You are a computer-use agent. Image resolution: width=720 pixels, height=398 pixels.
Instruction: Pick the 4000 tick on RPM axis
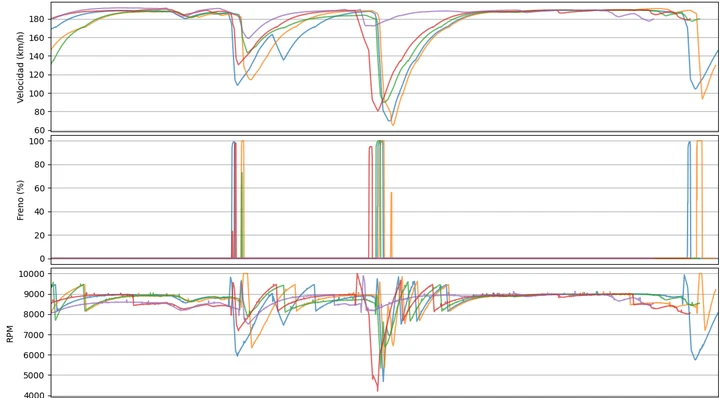click(x=35, y=394)
